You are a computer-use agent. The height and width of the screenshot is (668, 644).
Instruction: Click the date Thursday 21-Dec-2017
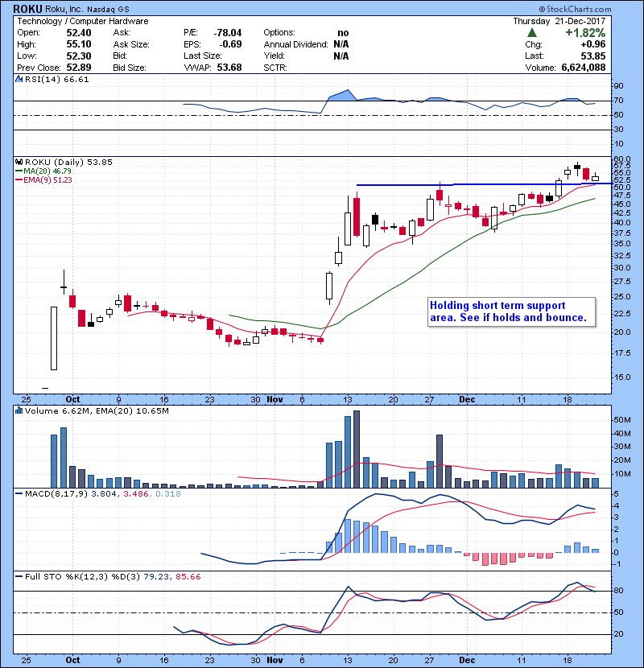click(559, 21)
